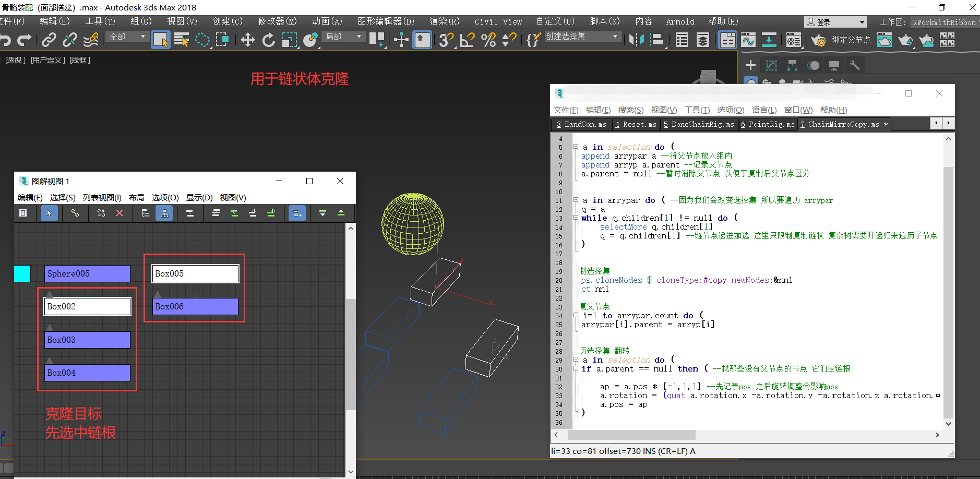Click the script editor horizontal scrollbar
The image size is (980, 479).
tap(631, 435)
